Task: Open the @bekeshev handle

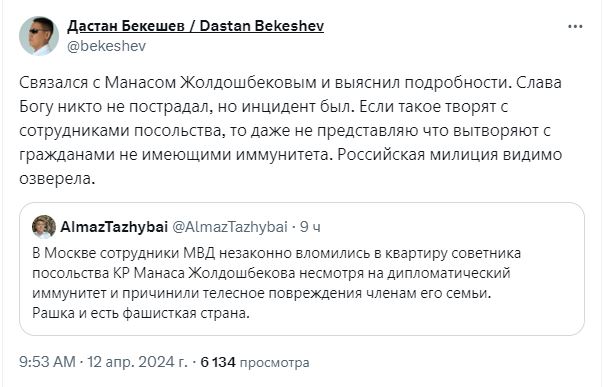Action: (x=107, y=46)
